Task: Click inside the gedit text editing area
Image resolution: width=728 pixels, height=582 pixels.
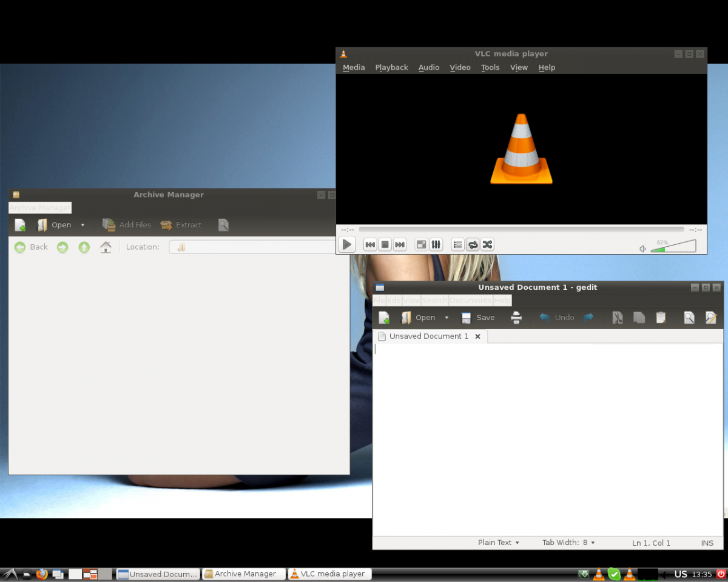Action: point(548,439)
